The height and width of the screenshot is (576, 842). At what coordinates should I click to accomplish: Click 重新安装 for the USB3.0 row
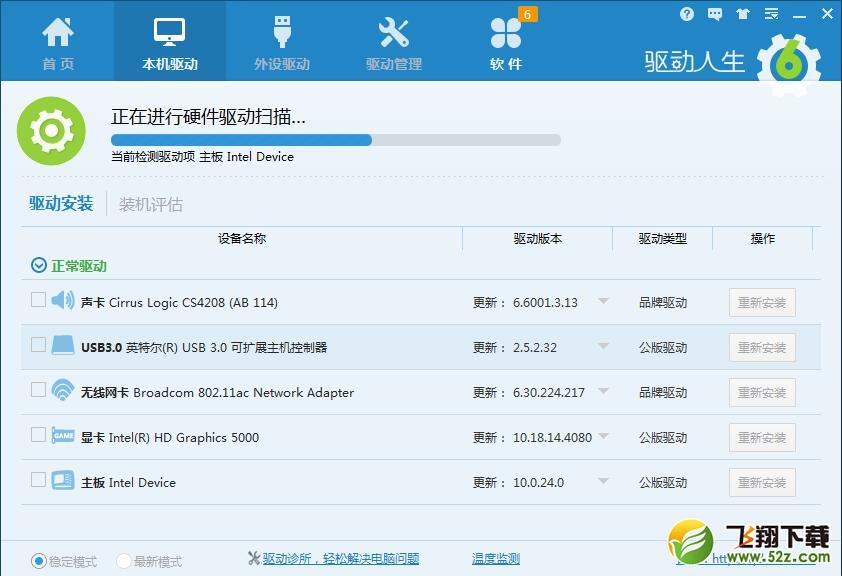point(762,347)
